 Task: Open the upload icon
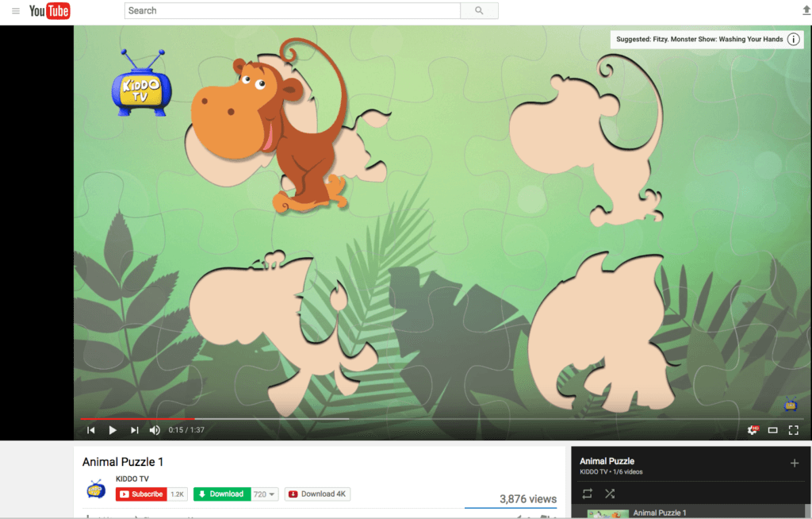(x=806, y=10)
